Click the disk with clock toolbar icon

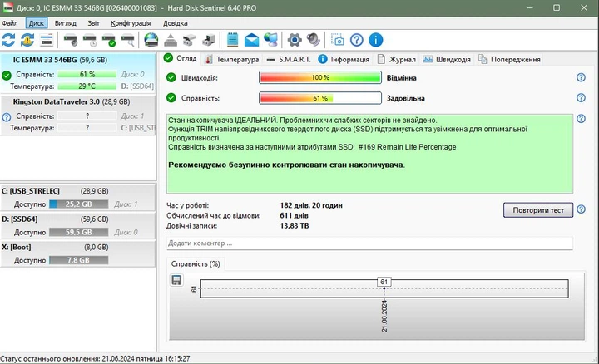tap(89, 40)
